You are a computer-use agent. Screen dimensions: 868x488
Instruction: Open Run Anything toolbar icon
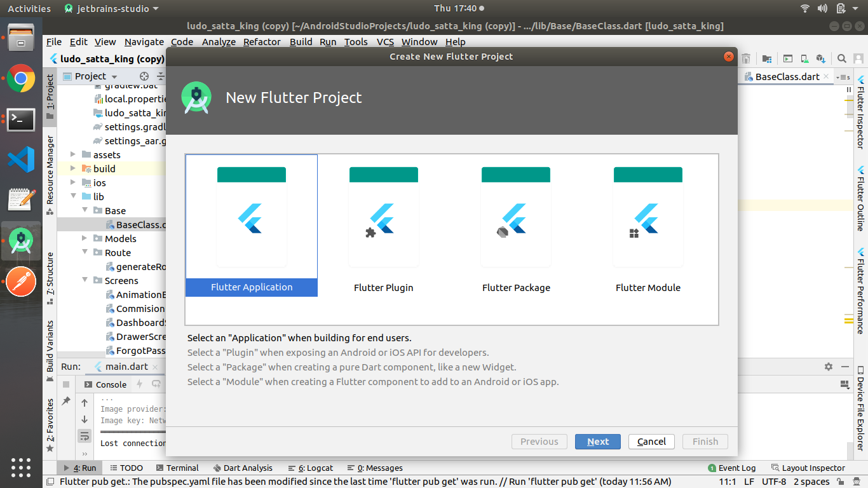[x=788, y=58]
